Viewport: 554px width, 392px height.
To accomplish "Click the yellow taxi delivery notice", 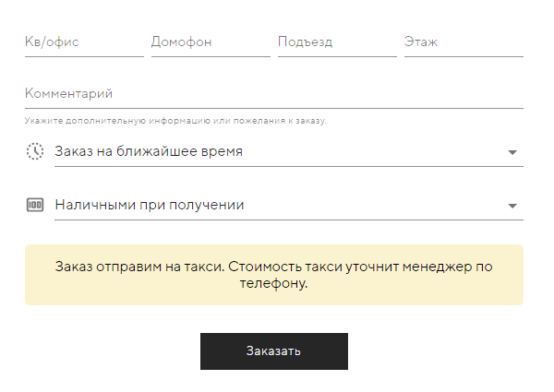I will pyautogui.click(x=274, y=275).
